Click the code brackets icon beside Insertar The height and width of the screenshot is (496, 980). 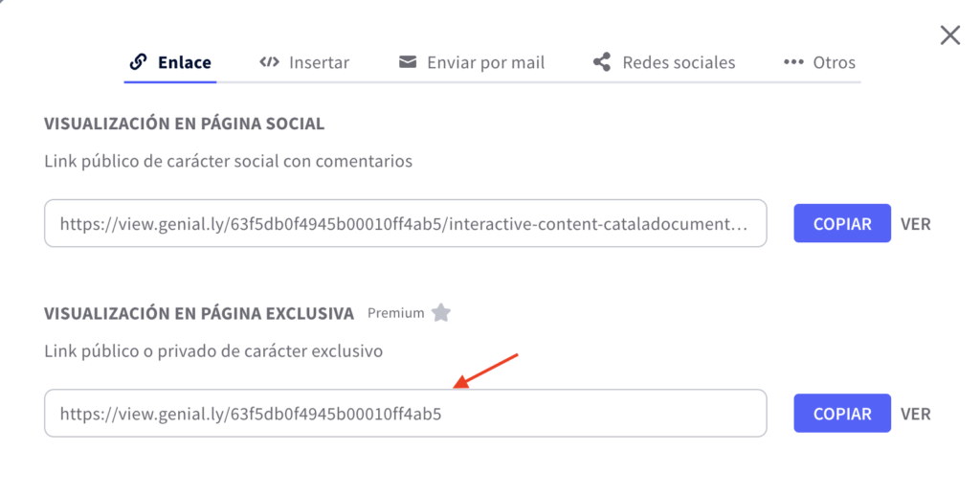click(269, 62)
